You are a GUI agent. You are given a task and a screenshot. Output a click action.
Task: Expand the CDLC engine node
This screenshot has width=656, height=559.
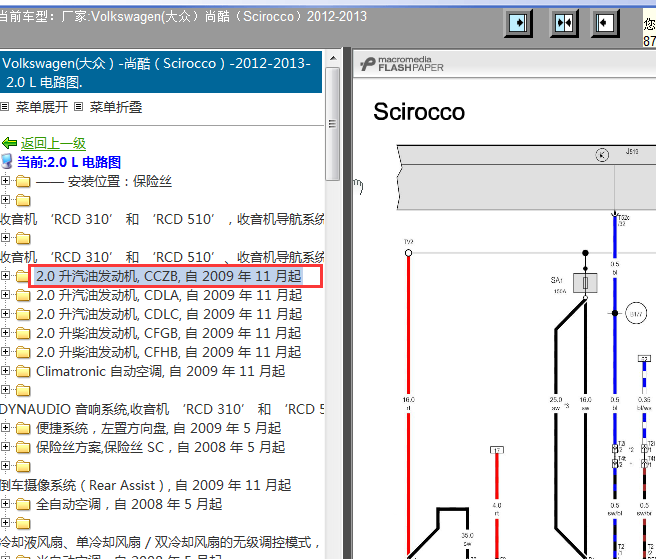[x=5, y=314]
